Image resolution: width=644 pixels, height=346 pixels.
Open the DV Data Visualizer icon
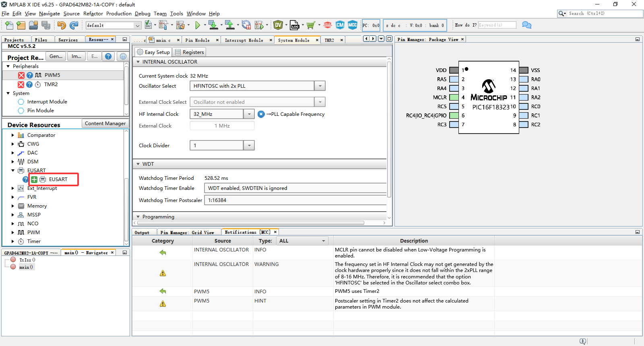278,25
